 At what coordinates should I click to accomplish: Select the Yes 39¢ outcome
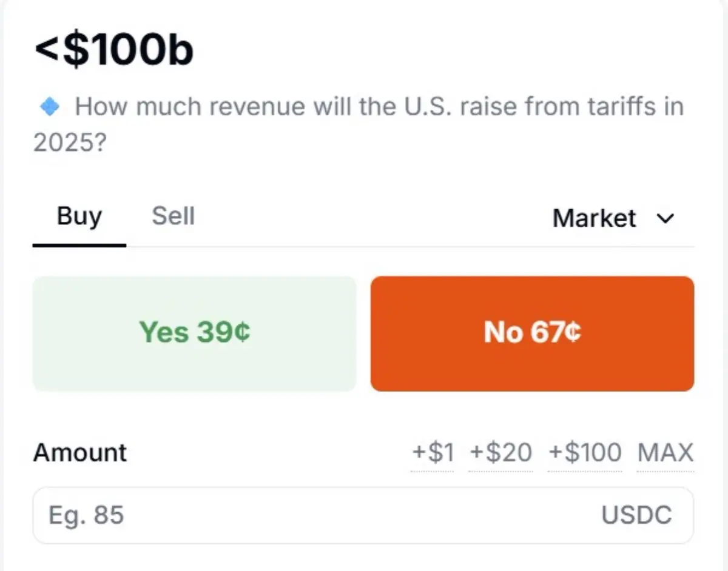coord(194,333)
